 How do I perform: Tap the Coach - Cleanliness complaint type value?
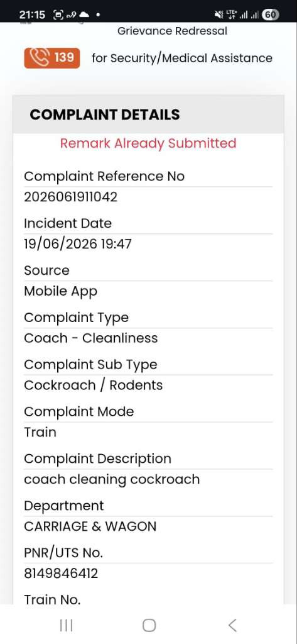click(90, 338)
